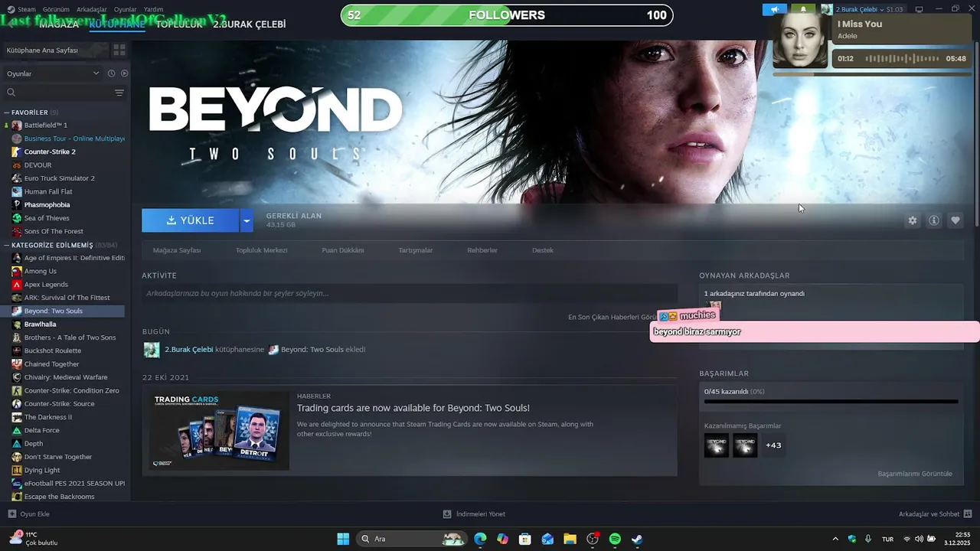Screen dimensions: 980x551
Task: Click the library search magnifier icon
Action: point(11,93)
